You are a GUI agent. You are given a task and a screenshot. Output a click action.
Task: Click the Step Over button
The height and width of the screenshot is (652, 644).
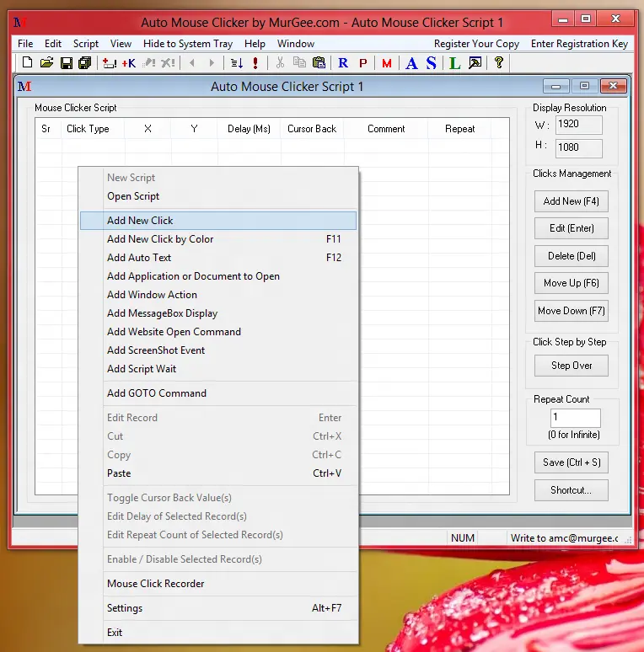pyautogui.click(x=572, y=366)
